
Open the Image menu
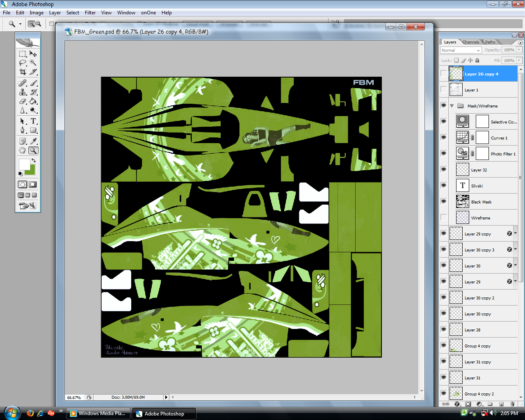pyautogui.click(x=37, y=13)
